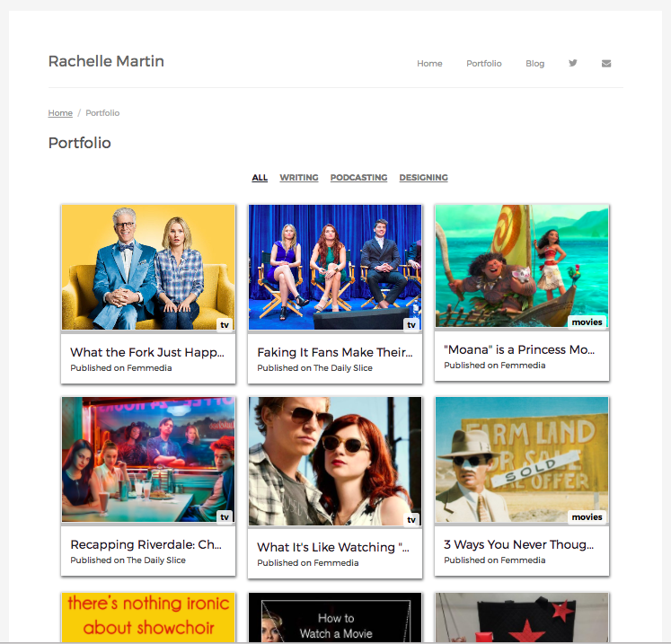The height and width of the screenshot is (644, 671).
Task: Open the Riverdale diner thumbnail
Action: [148, 459]
